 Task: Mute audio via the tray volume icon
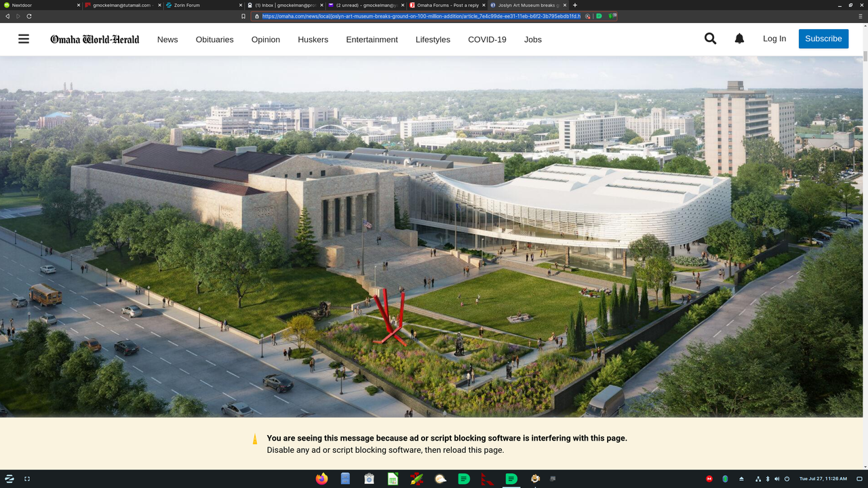point(777,479)
